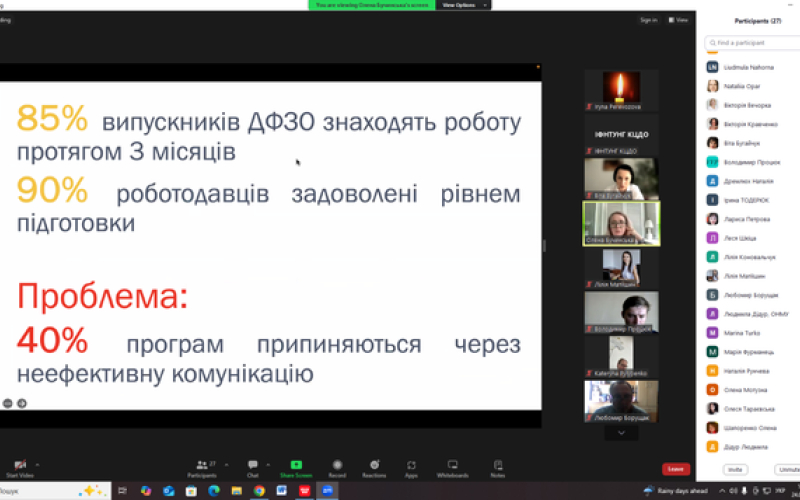
Task: Open Google Chrome from the taskbar
Action: point(259,491)
